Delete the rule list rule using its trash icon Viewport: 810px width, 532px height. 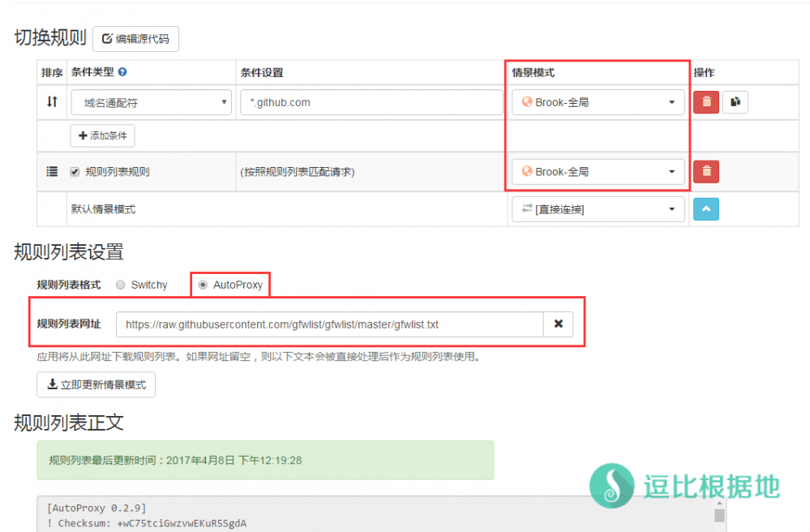[706, 171]
